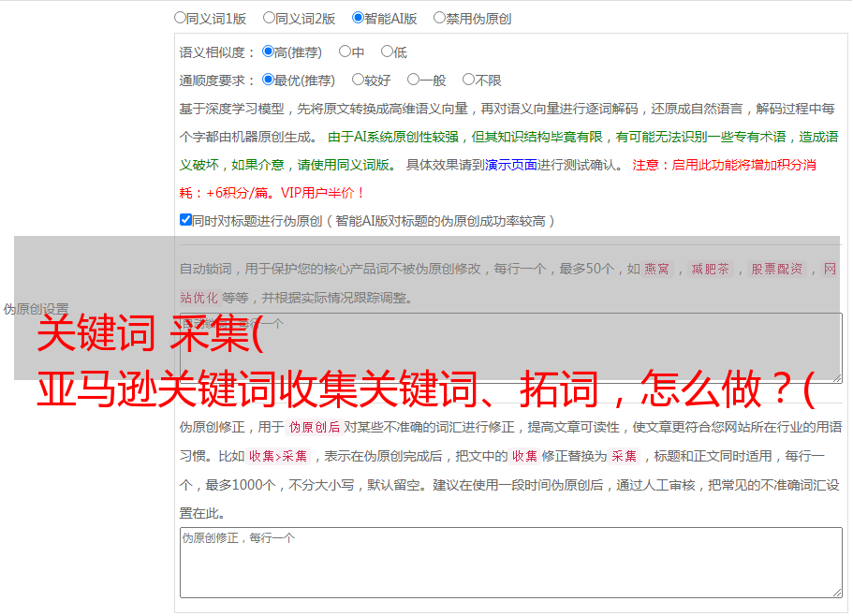Select the 同义词1版 radio option
The image size is (853, 616).
click(180, 18)
